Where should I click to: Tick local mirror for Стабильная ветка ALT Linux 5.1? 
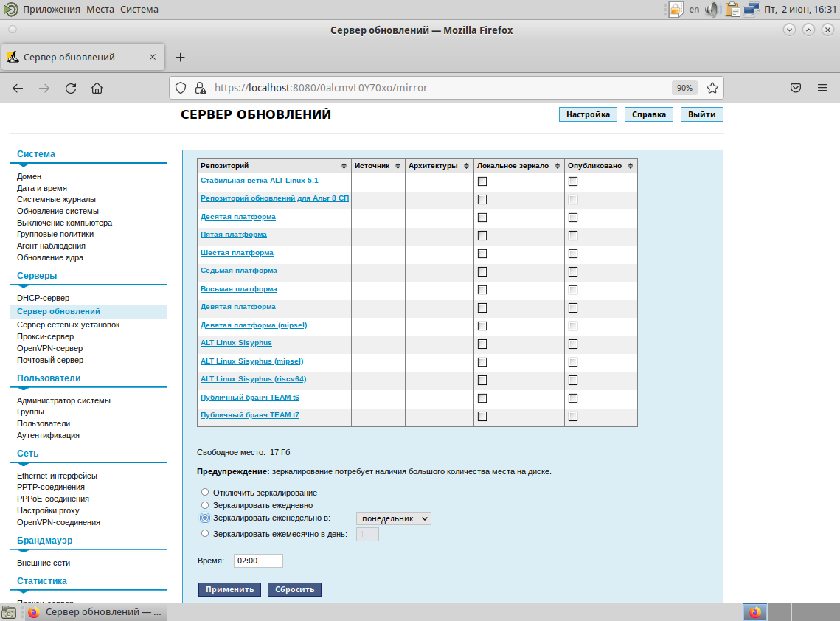click(482, 181)
